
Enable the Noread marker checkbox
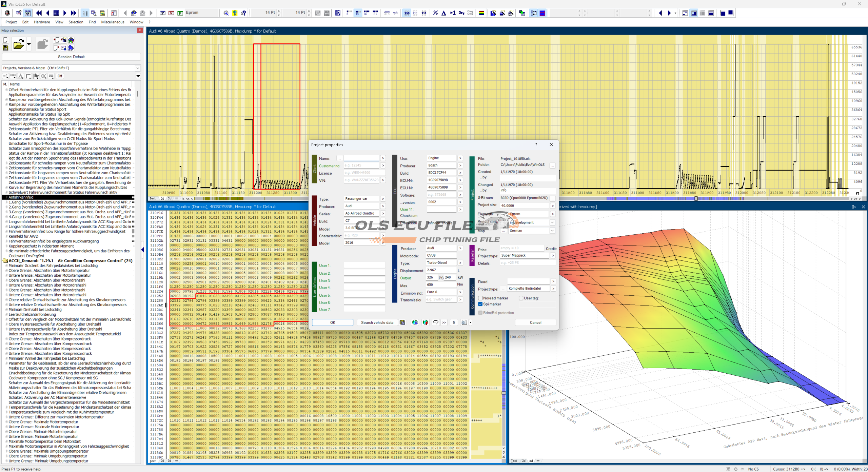[480, 298]
